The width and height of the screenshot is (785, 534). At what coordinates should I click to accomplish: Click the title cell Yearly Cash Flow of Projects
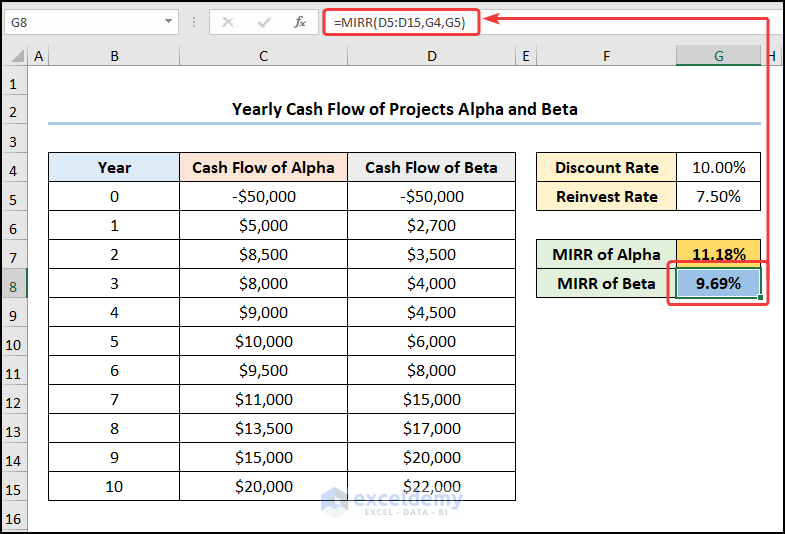[404, 109]
